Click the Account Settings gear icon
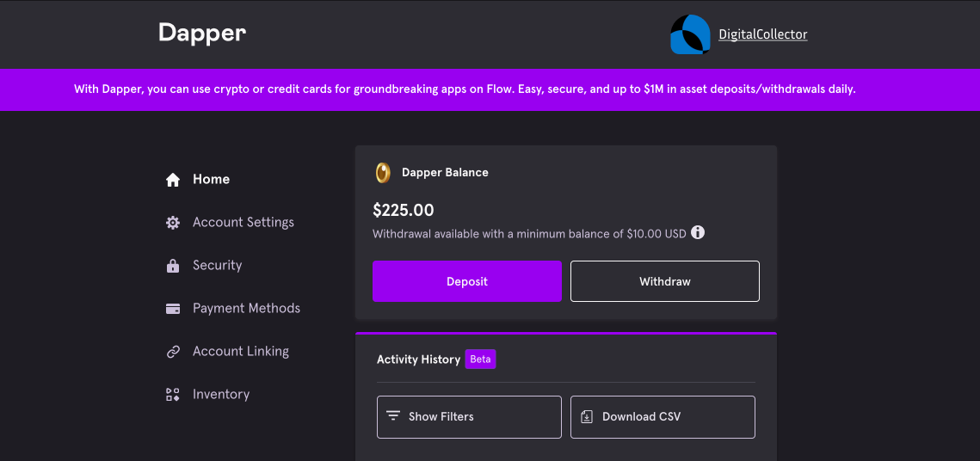980x461 pixels. coord(173,223)
